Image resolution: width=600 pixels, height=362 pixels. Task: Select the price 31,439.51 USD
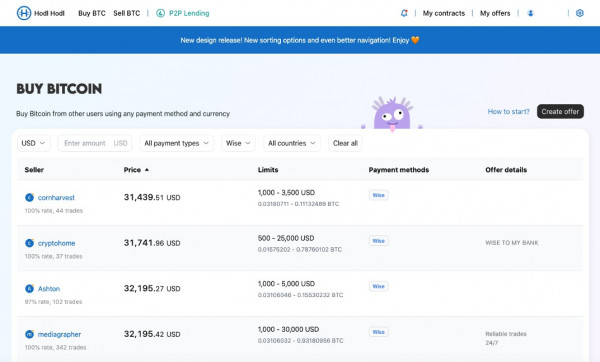coord(152,197)
